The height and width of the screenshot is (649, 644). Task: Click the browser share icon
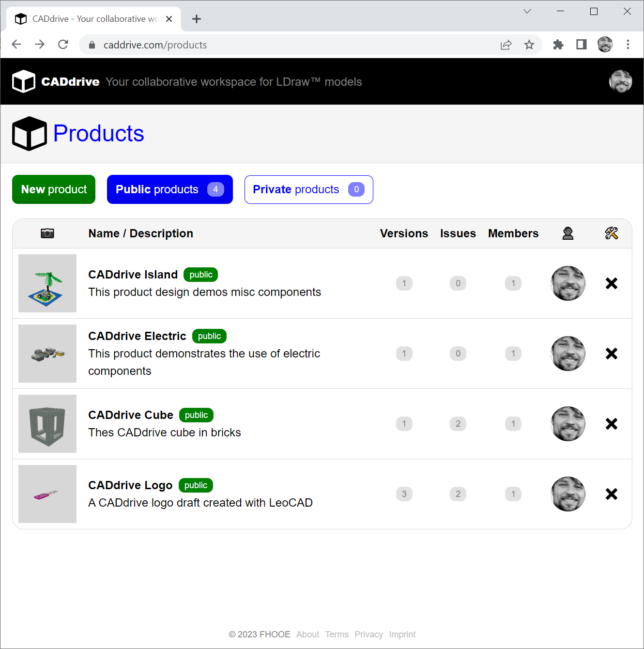coord(506,45)
